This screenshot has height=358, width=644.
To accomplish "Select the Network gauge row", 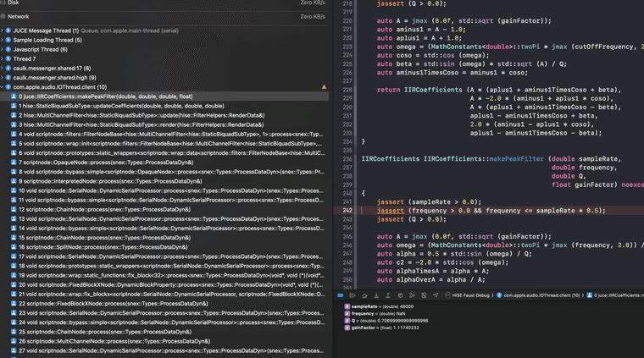I will click(x=164, y=16).
